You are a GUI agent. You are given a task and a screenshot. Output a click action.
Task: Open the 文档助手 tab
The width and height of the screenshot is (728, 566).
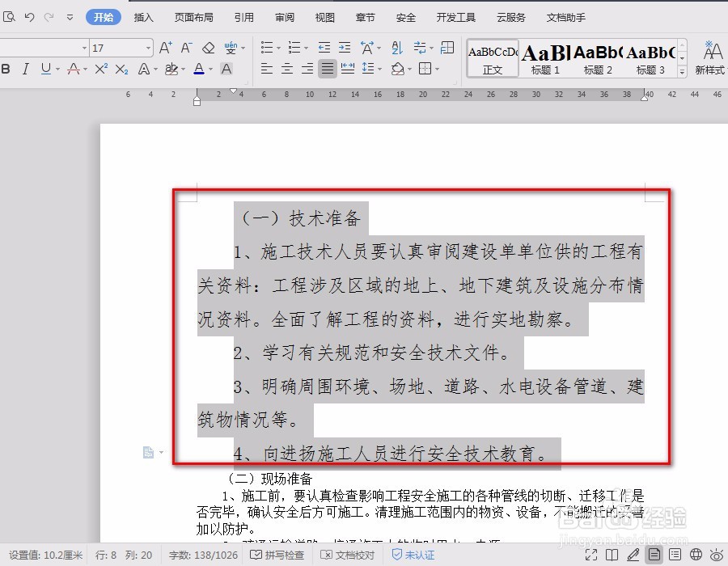click(566, 18)
